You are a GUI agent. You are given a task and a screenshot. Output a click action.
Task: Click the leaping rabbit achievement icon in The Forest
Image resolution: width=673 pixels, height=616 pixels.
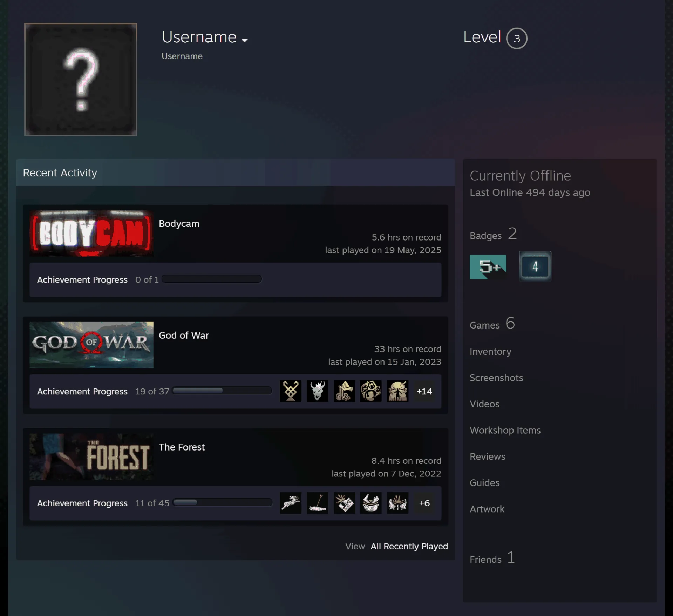291,503
